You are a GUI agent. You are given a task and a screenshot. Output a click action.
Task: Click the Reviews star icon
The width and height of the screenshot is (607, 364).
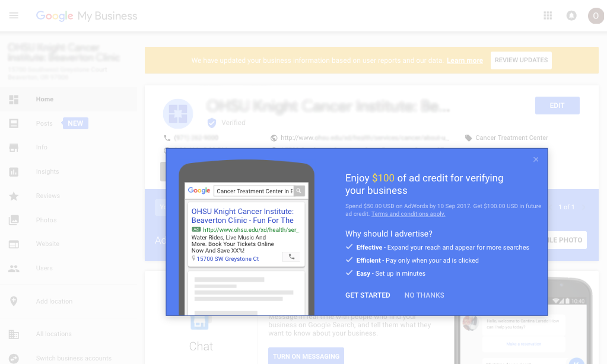14,196
